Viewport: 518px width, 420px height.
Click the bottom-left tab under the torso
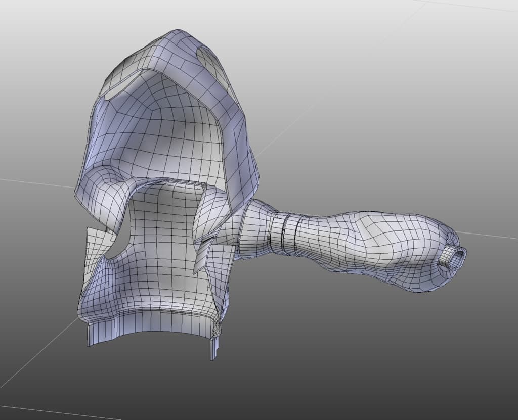click(98, 335)
